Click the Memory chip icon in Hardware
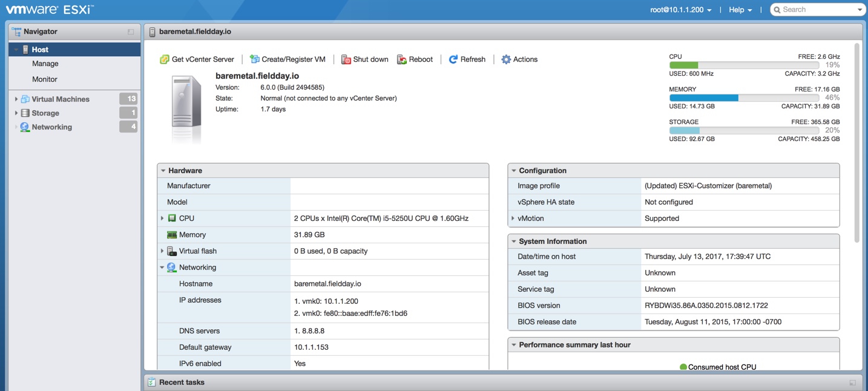The width and height of the screenshot is (868, 391). pyautogui.click(x=172, y=235)
